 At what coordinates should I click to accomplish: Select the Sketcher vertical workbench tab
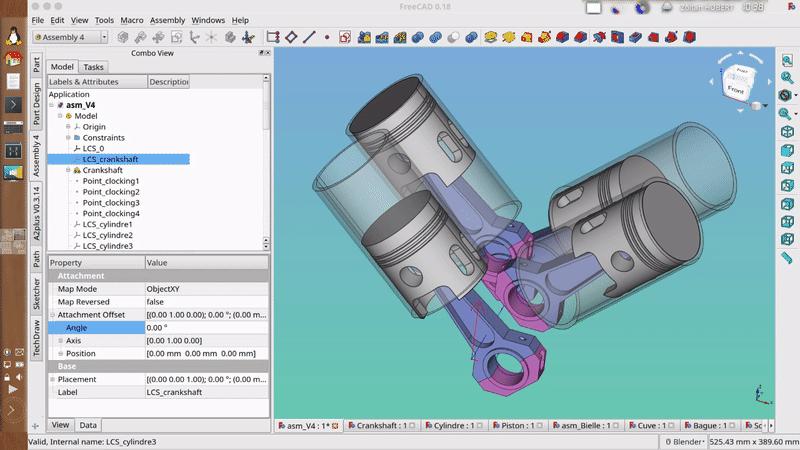click(36, 294)
